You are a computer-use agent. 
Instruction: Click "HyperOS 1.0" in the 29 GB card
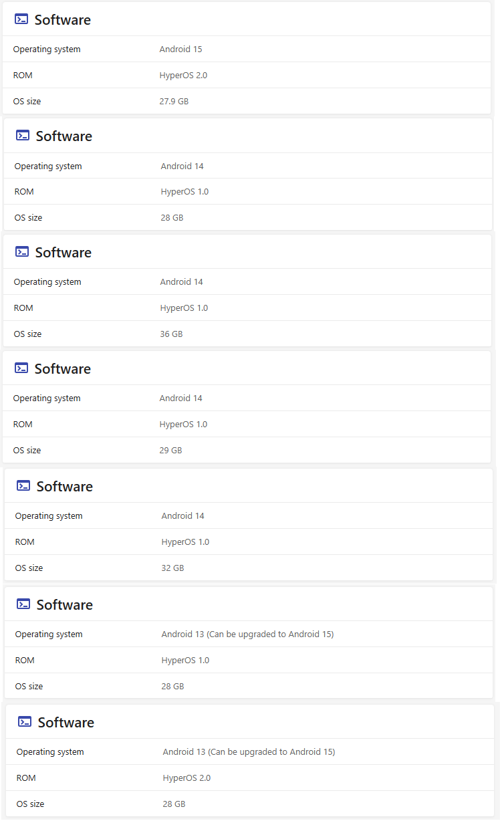[x=183, y=425]
